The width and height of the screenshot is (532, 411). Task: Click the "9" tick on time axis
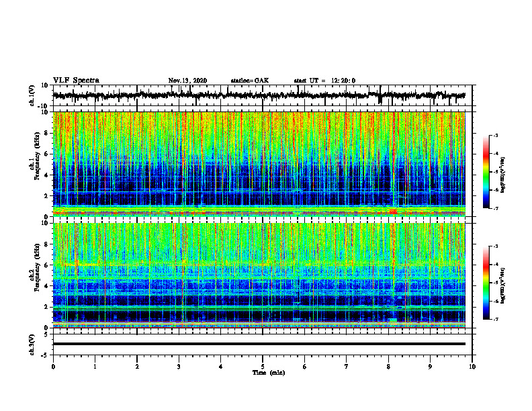point(430,367)
